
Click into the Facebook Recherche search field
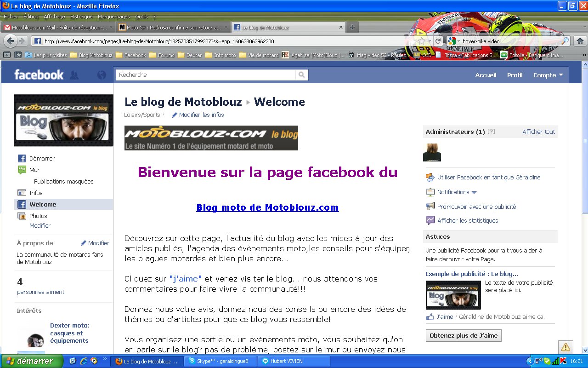(x=206, y=75)
